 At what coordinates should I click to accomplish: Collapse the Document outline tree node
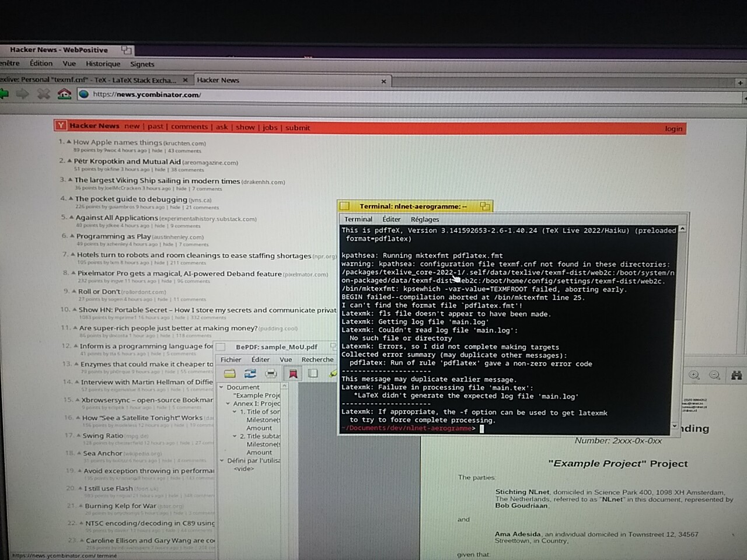tap(222, 387)
